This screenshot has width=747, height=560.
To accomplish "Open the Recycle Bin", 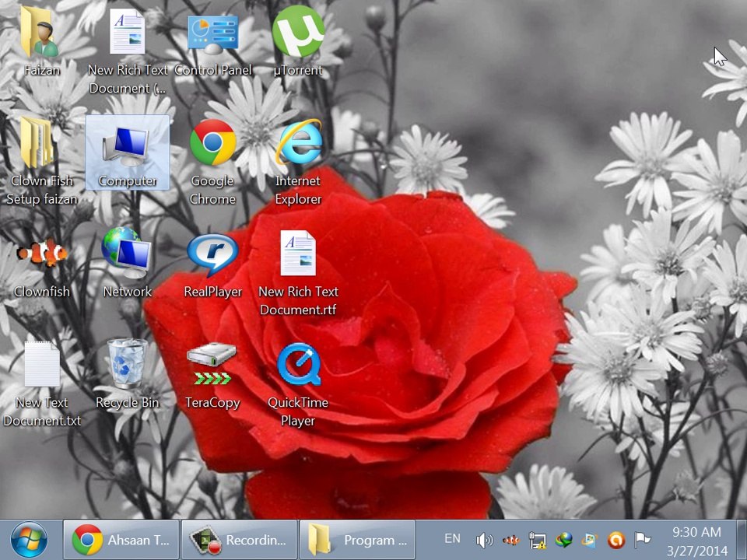I will click(x=128, y=374).
